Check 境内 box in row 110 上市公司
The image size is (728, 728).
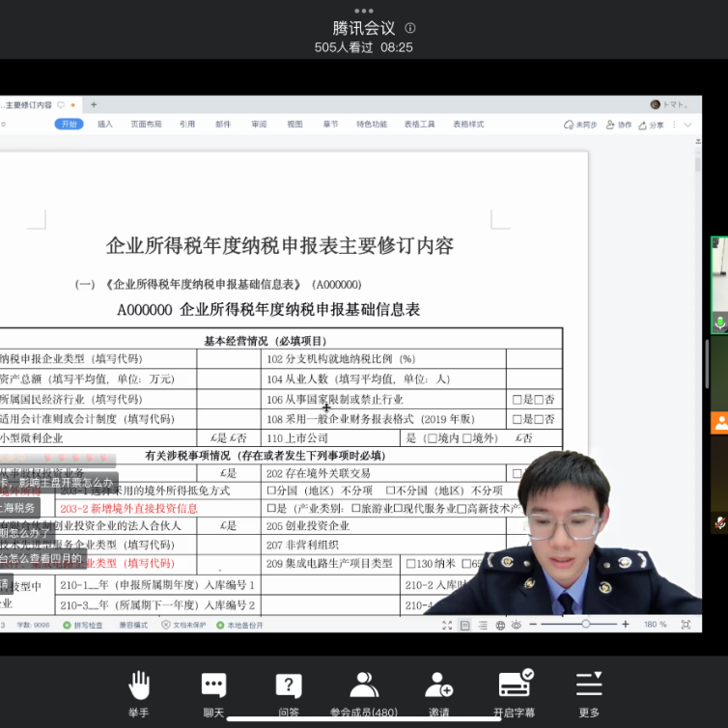(x=433, y=438)
